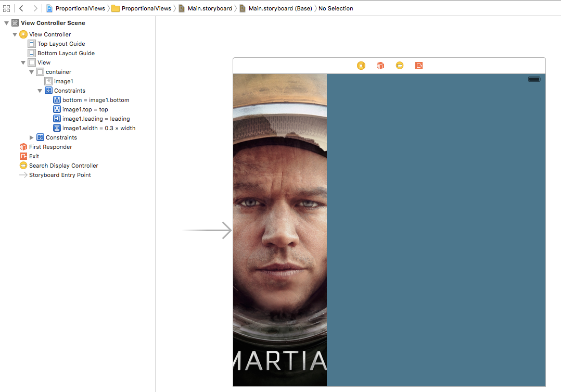Select the View Controller Scene row

point(78,23)
